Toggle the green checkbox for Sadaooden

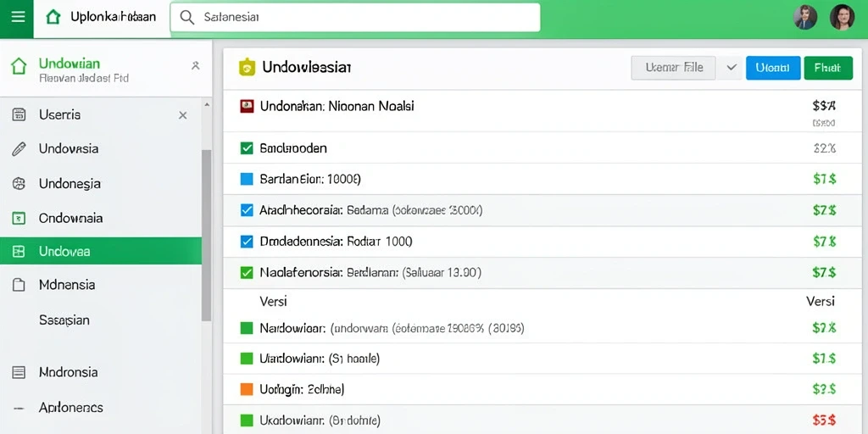[247, 148]
